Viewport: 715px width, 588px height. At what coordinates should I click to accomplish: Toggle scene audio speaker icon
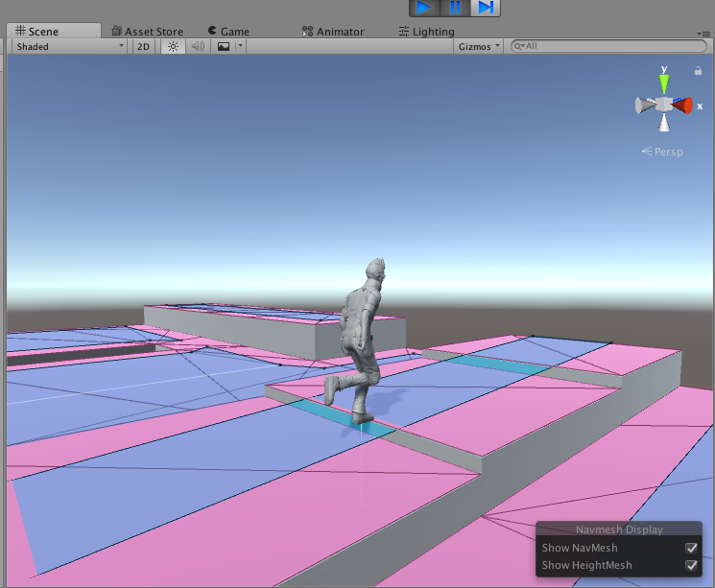point(198,46)
